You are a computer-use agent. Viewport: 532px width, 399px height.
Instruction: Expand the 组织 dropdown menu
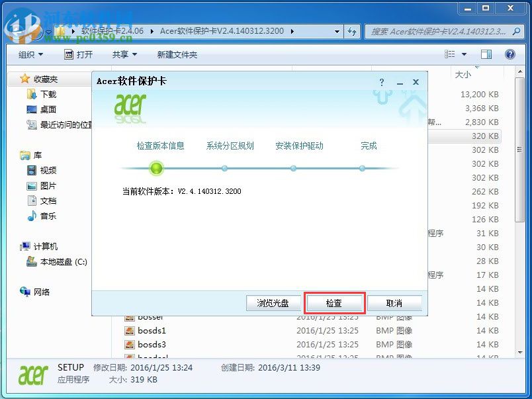29,54
